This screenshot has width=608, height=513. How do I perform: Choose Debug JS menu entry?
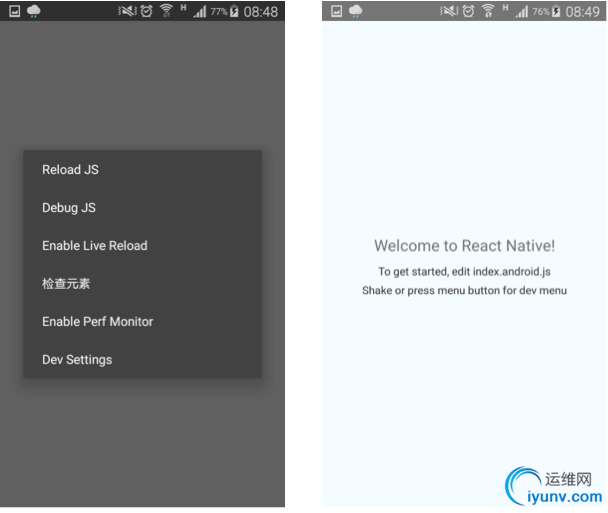click(142, 207)
